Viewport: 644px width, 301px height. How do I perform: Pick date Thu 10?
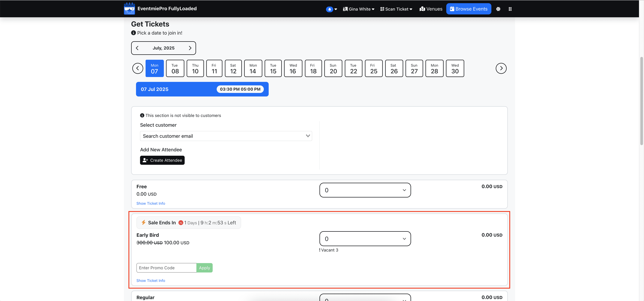coord(195,68)
